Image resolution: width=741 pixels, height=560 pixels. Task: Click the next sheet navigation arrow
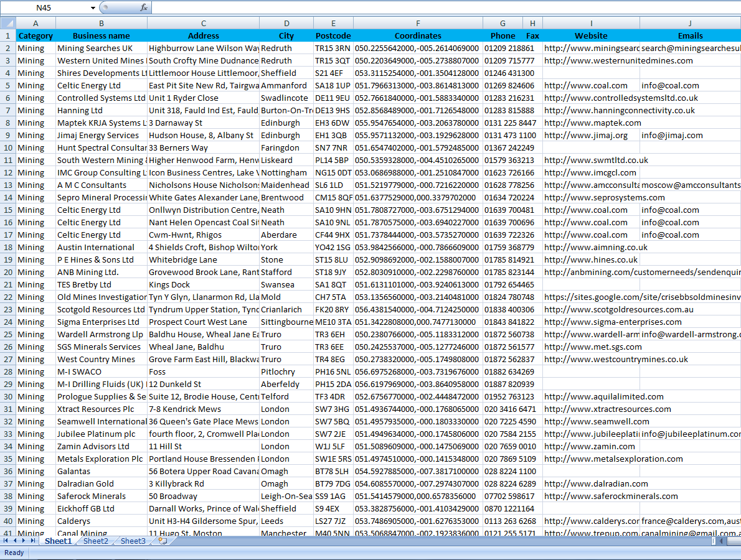tap(24, 541)
